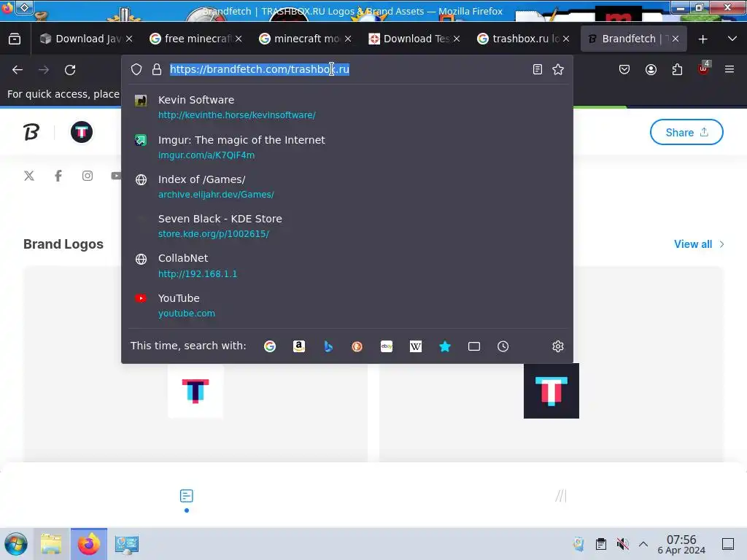The width and height of the screenshot is (747, 560).
Task: Open the Windows-style Start menu
Action: (x=16, y=544)
